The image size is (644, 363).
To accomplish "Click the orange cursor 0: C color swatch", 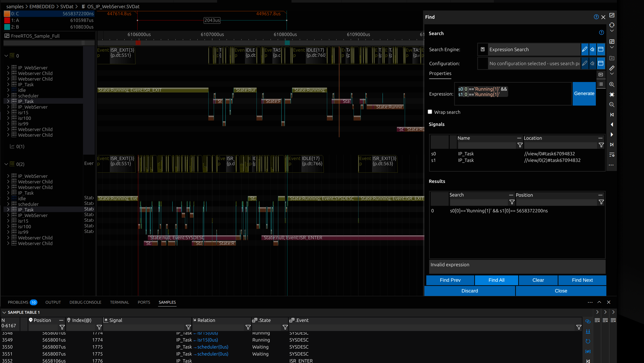I will click(x=7, y=14).
